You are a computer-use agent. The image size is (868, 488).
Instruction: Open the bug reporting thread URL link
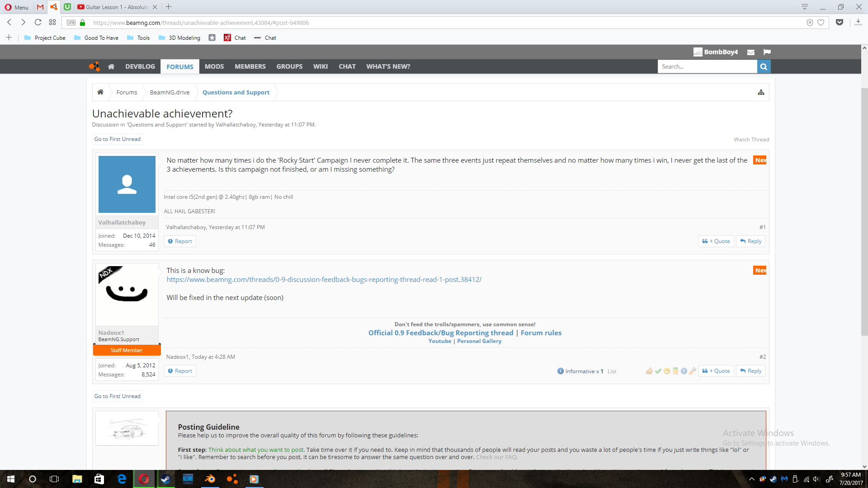click(x=324, y=280)
